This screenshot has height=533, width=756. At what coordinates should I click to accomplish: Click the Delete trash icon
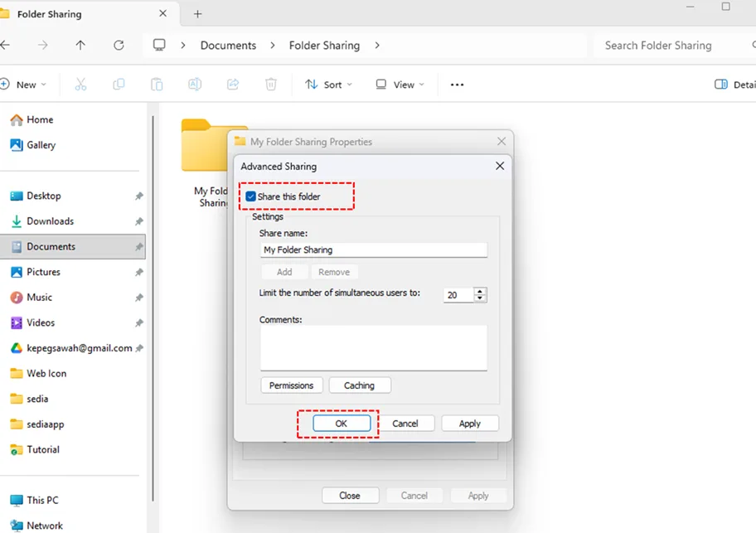pyautogui.click(x=270, y=84)
